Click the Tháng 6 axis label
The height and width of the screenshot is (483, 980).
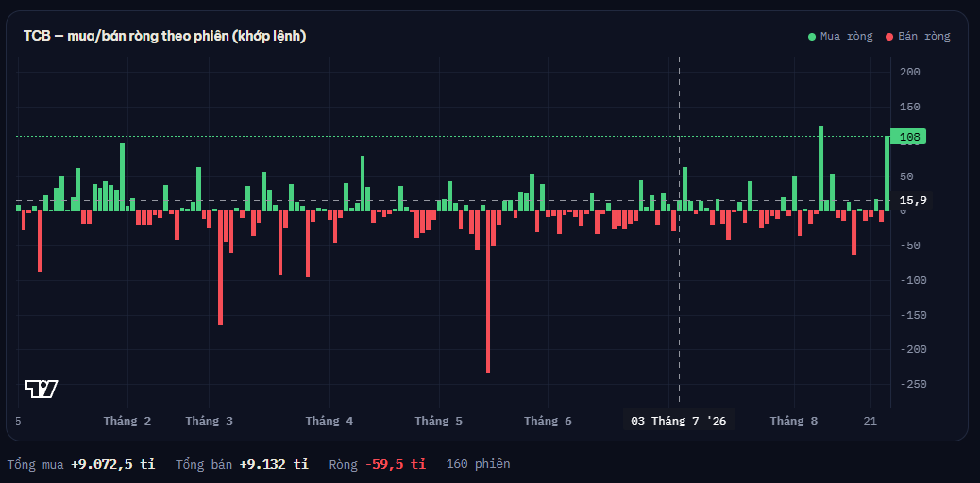pos(549,421)
